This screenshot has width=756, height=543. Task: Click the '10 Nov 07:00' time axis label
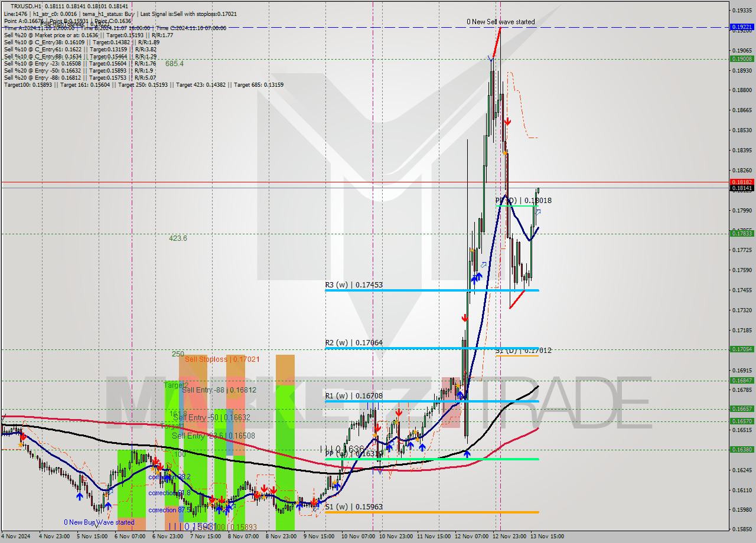359,537
